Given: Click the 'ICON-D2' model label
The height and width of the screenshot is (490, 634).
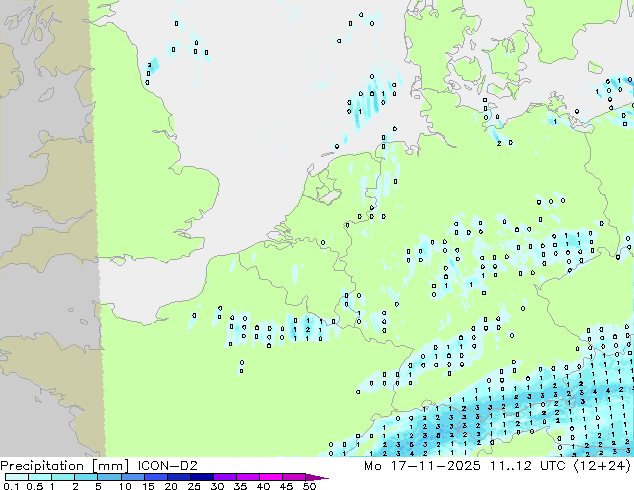Looking at the screenshot, I should click(167, 466).
